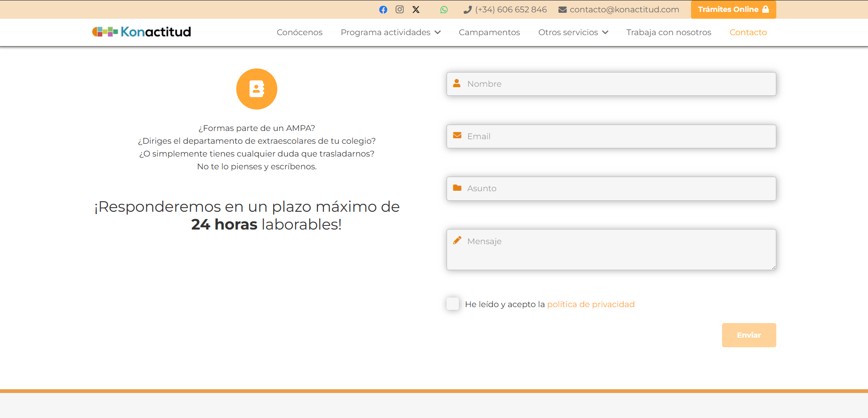Focus the Nombre input field
This screenshot has width=868, height=418.
[611, 84]
